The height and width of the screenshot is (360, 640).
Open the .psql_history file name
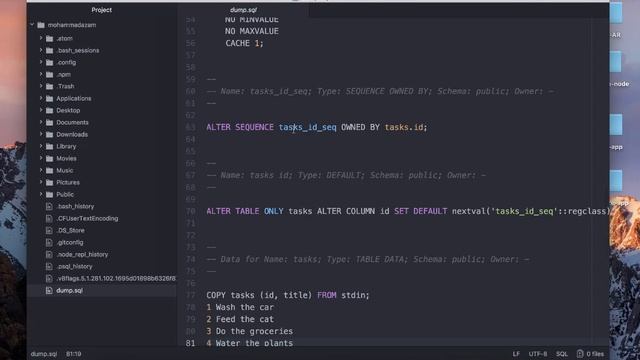click(74, 266)
